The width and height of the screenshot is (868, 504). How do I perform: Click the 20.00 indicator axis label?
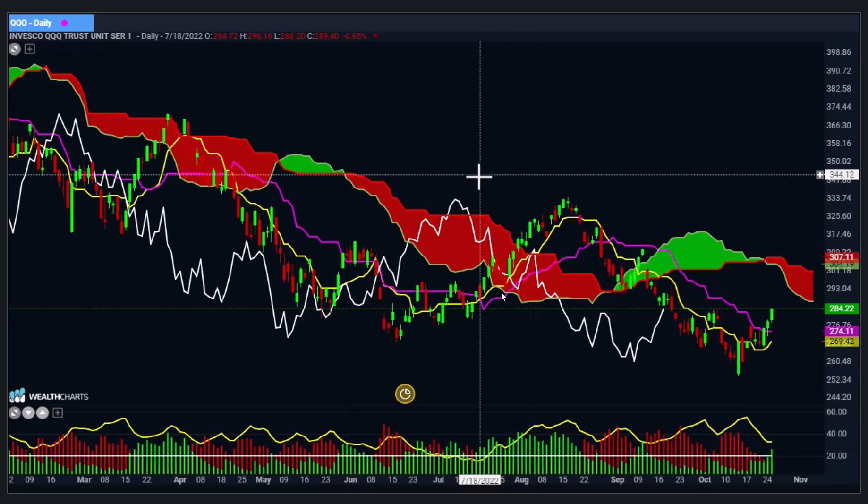836,455
